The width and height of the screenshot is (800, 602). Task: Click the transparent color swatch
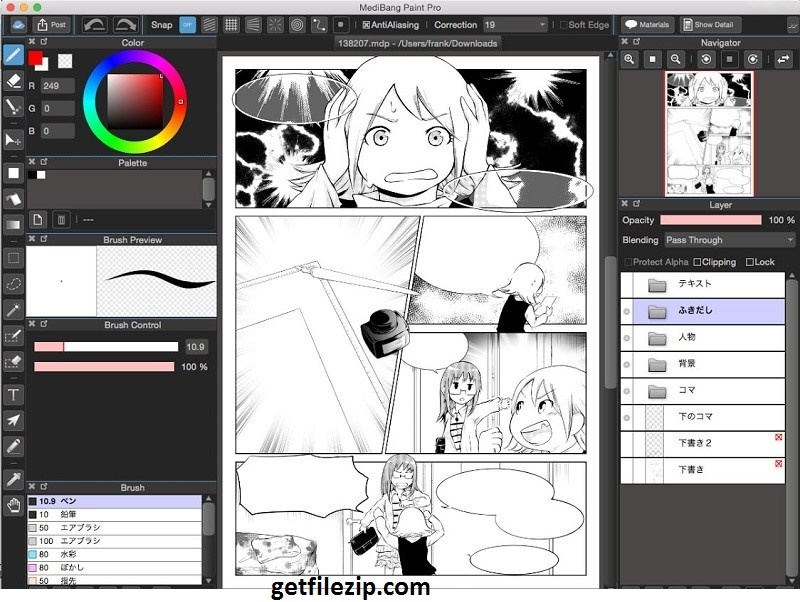click(x=65, y=61)
